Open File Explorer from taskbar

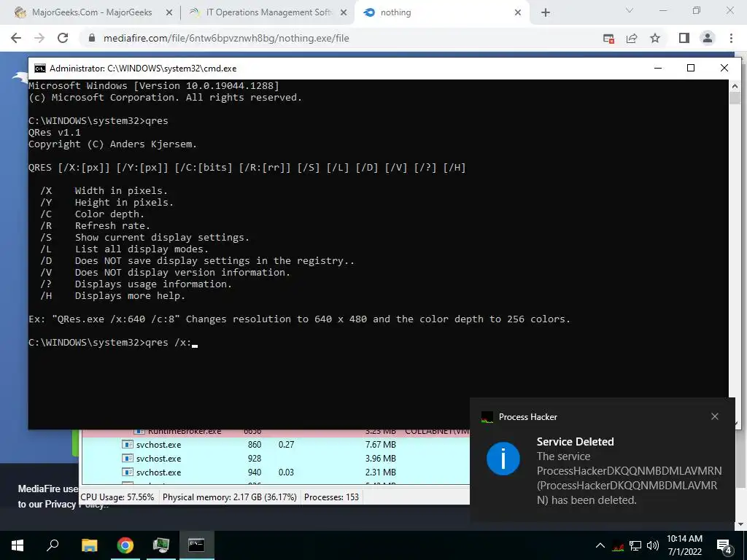[x=89, y=545]
